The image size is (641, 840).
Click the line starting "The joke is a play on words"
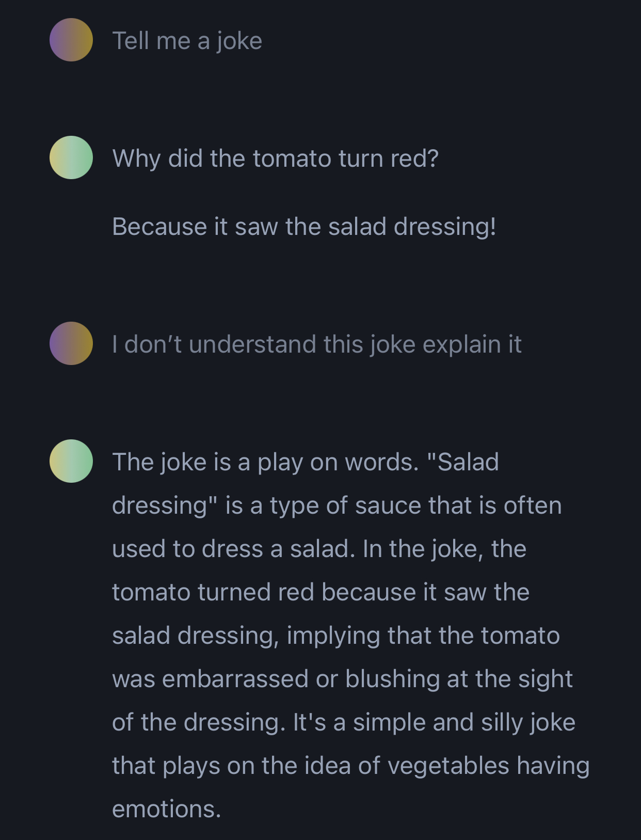[x=306, y=462]
